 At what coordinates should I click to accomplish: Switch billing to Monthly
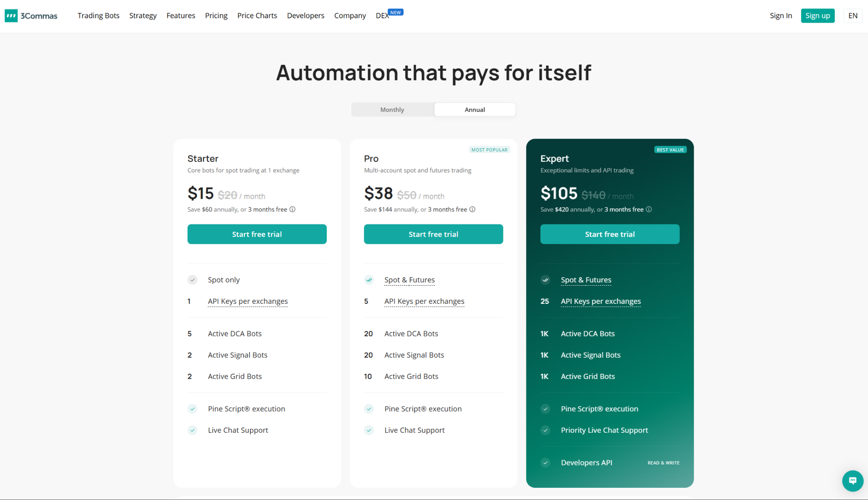[x=392, y=110]
